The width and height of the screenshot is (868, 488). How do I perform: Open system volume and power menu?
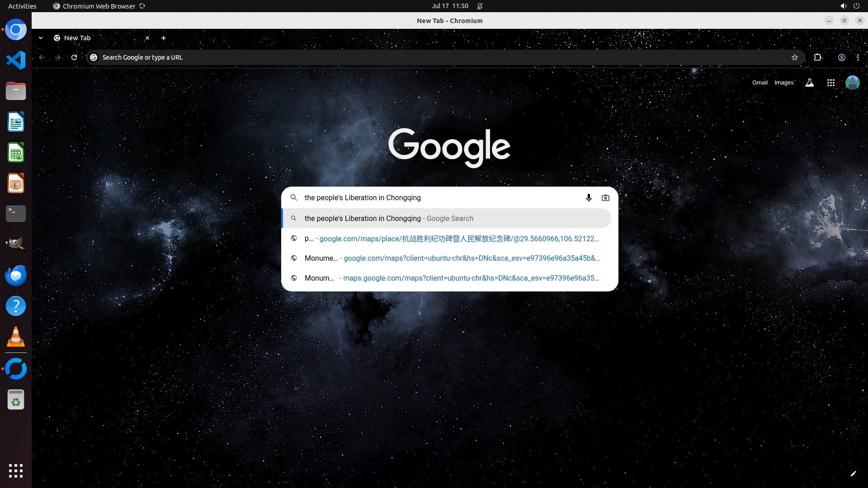click(x=849, y=6)
